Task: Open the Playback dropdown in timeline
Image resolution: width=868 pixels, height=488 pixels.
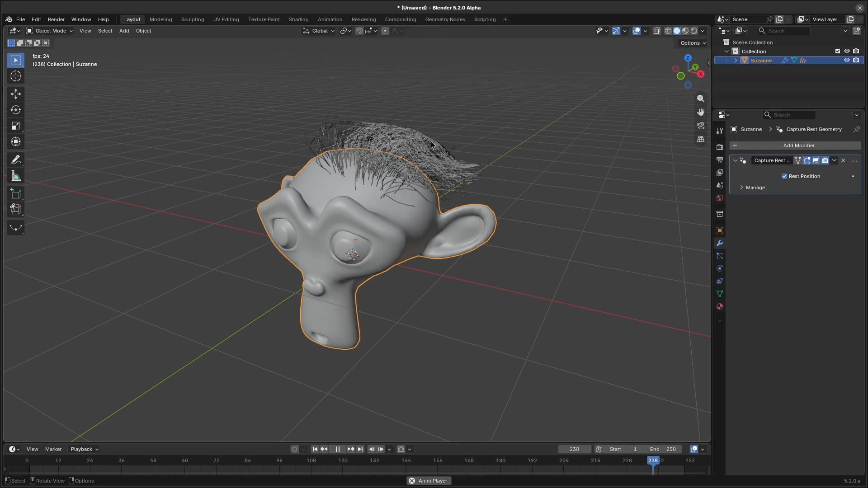Action: (x=84, y=449)
